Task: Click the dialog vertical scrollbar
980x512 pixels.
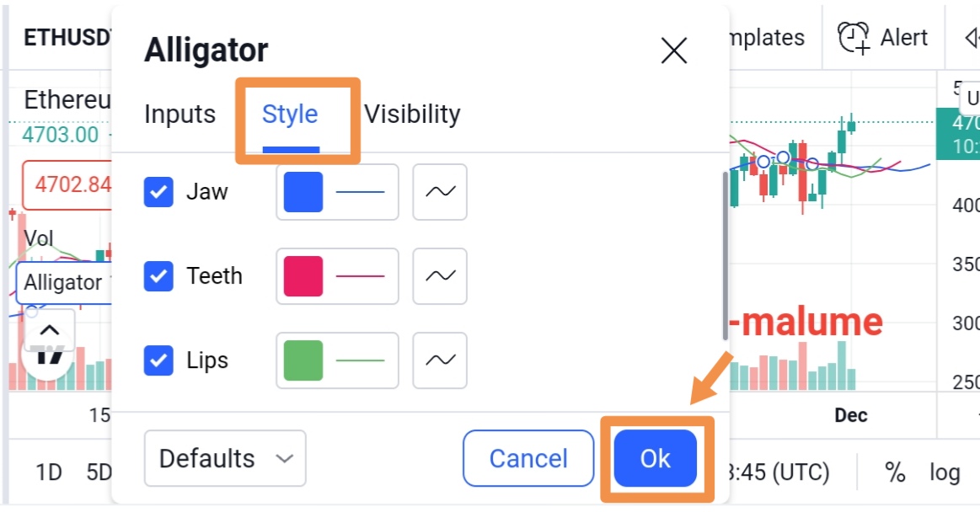Action: 725,256
